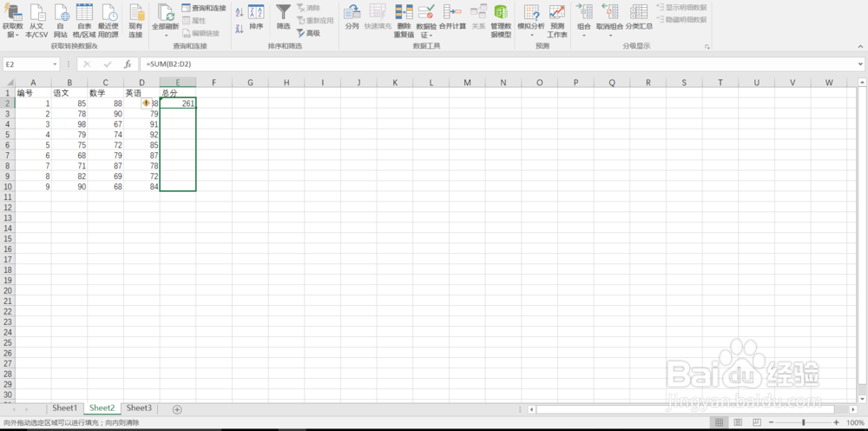Click the 100% zoom level
Viewport: 868px width, 431px height.
click(x=855, y=422)
